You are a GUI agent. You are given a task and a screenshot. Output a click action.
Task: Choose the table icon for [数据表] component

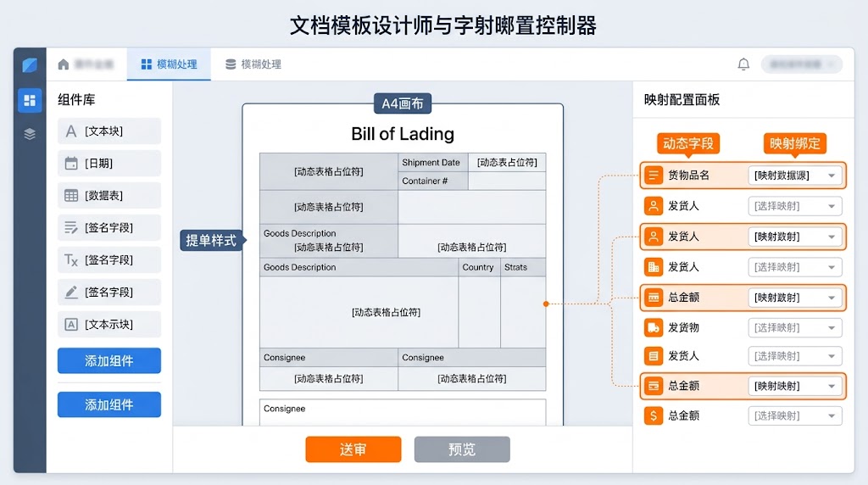click(71, 195)
